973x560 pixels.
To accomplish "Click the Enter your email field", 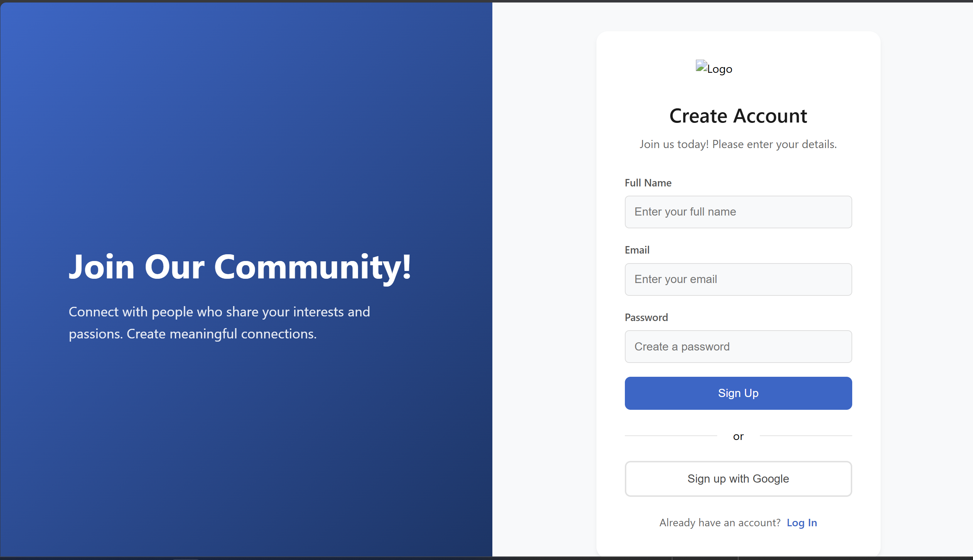I will tap(738, 279).
